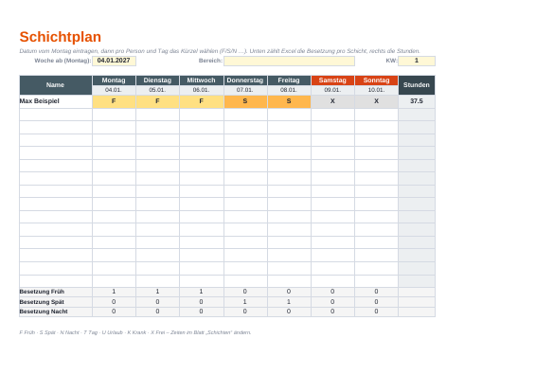Select Max Beispiel's Montag shift F

click(x=114, y=101)
